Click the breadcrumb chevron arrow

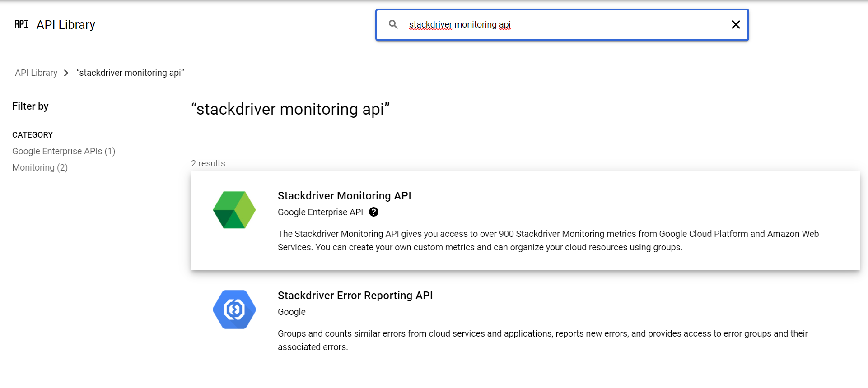[66, 73]
